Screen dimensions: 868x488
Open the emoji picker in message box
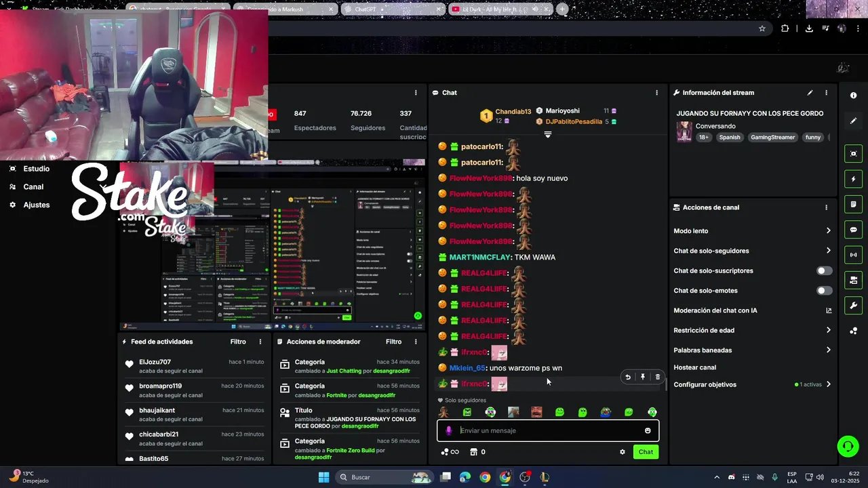coord(648,430)
